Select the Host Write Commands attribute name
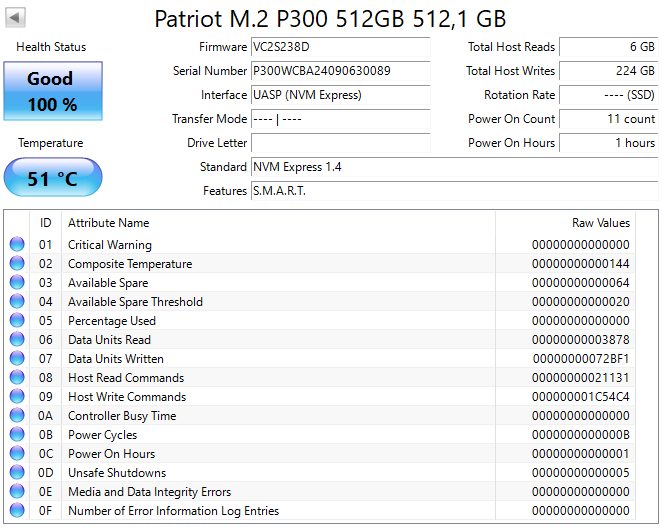The width and height of the screenshot is (663, 530). click(x=127, y=397)
